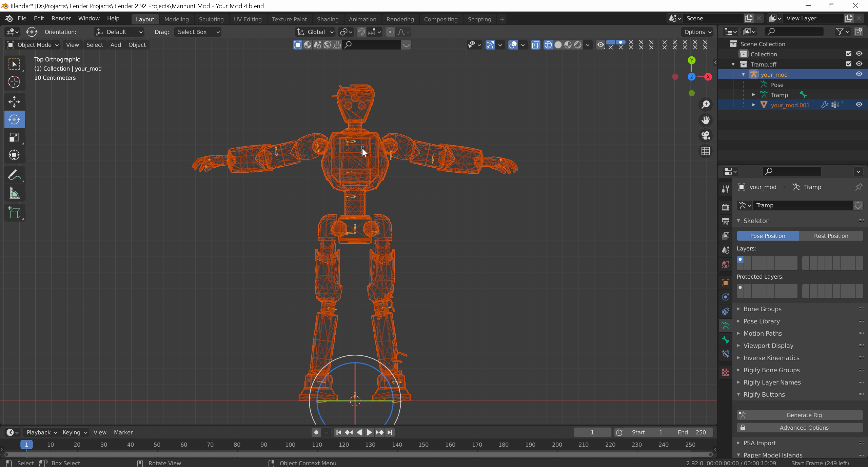
Task: Click the camera view icon
Action: (706, 136)
